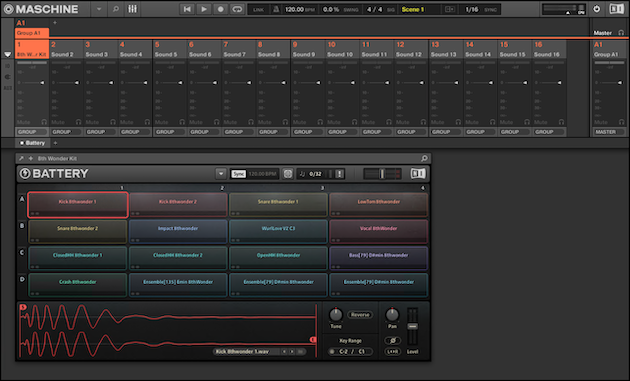
Task: Open the MASTER output dropdown on Group A1 strip
Action: tap(610, 132)
